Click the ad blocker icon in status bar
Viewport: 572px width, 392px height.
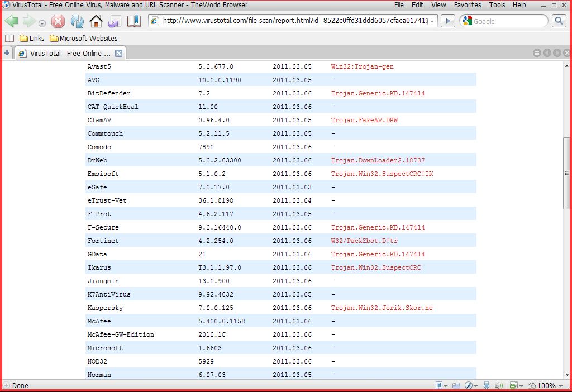513,385
